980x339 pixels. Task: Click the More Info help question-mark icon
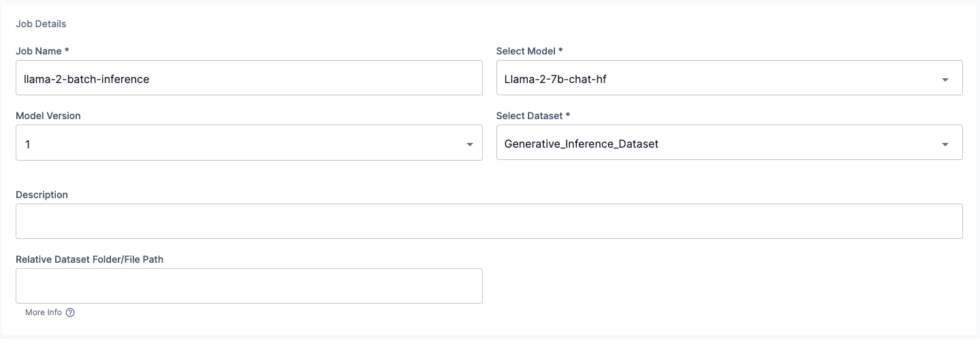click(x=70, y=312)
